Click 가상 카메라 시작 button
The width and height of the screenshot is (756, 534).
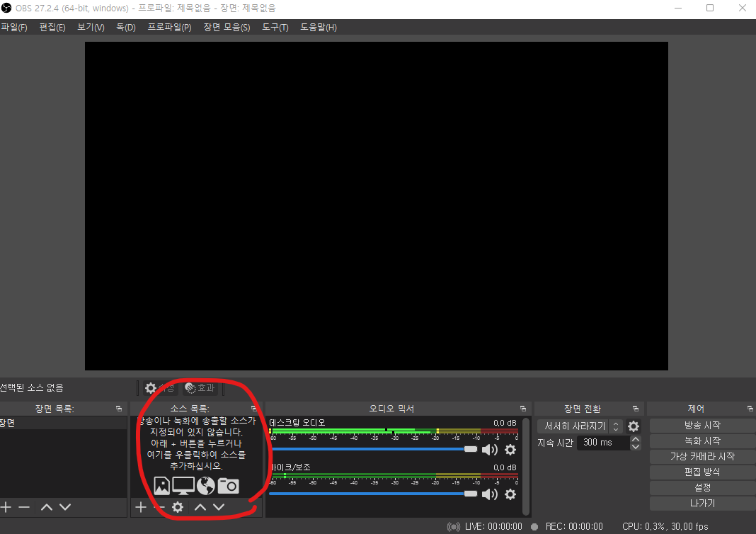[x=702, y=456]
